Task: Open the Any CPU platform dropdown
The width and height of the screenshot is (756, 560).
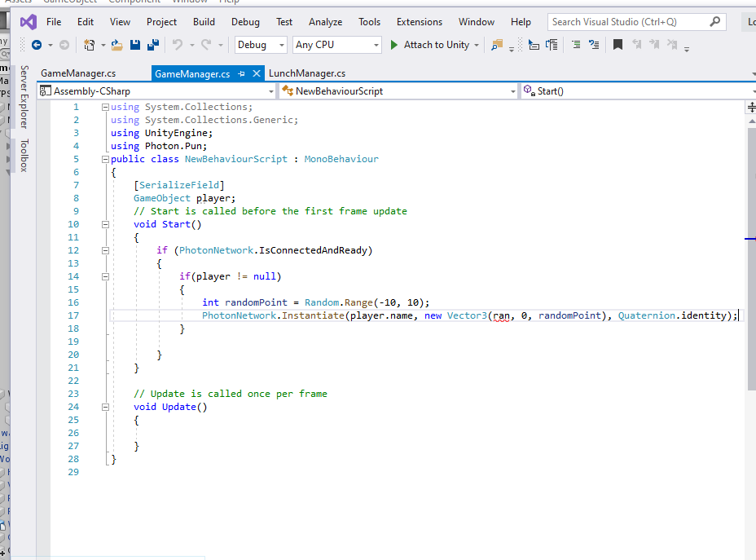Action: click(x=337, y=45)
